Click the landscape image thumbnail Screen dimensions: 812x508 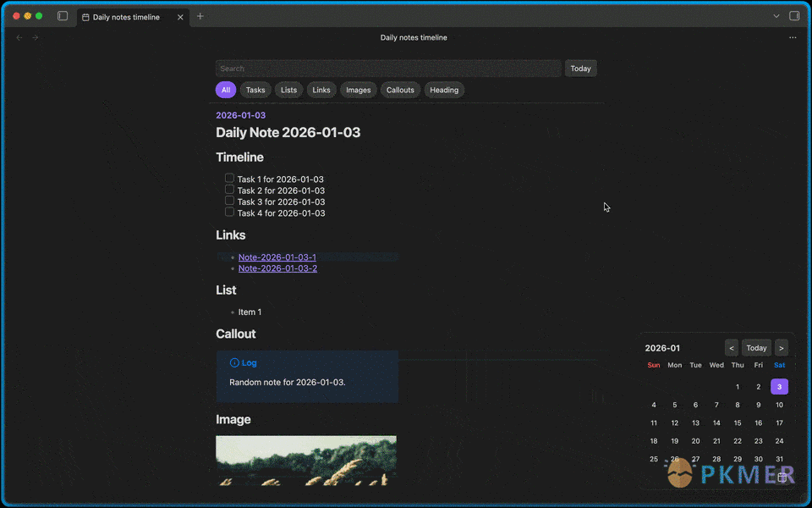tap(306, 461)
